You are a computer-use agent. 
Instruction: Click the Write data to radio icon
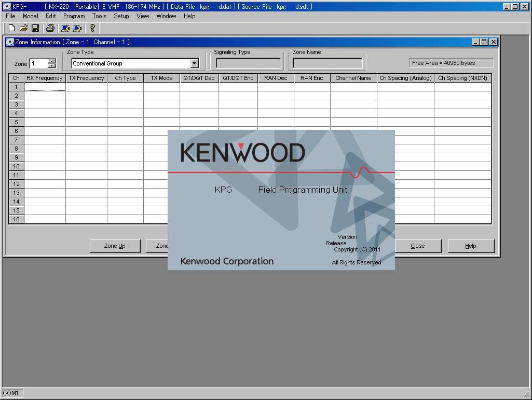pyautogui.click(x=77, y=28)
